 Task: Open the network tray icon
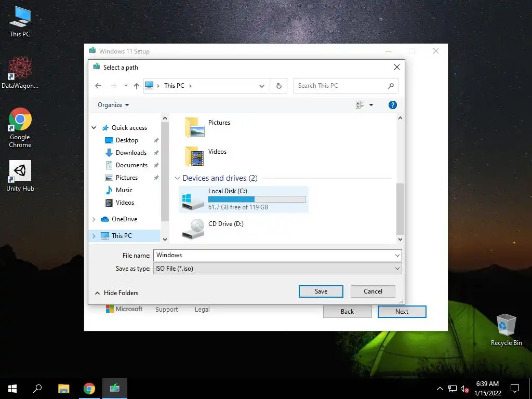(x=453, y=389)
